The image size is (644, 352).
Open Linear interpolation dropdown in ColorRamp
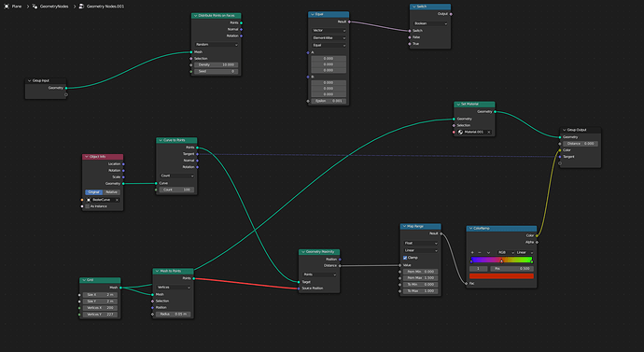(x=525, y=253)
